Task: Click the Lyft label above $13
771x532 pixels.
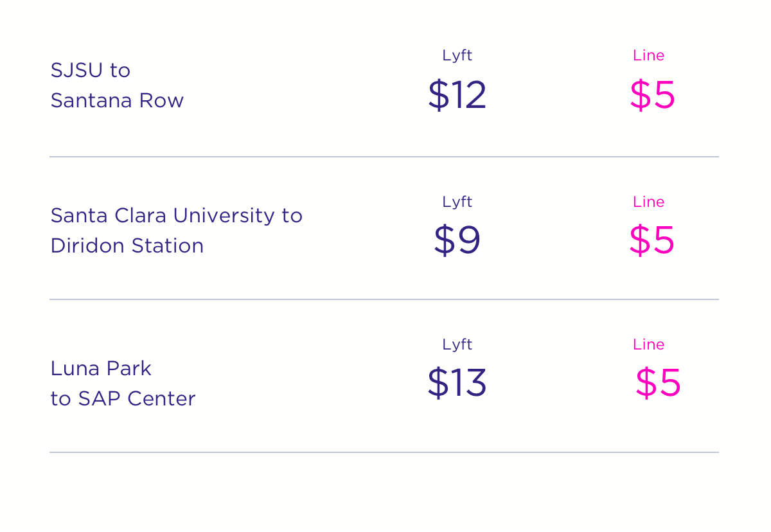Action: [x=457, y=345]
